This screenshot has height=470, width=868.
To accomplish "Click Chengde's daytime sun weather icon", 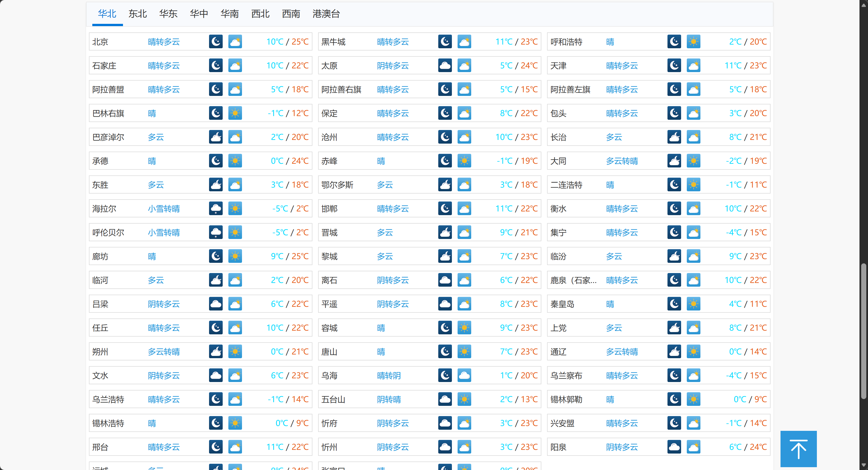I will tap(235, 161).
